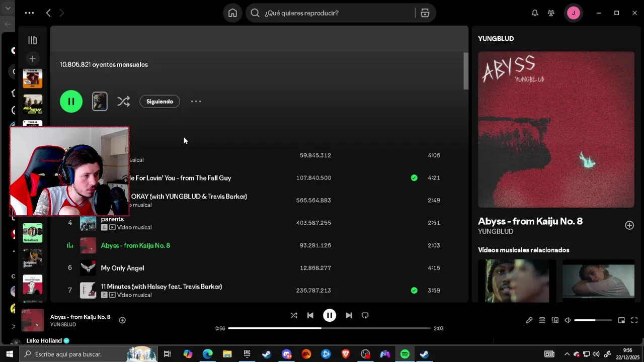Go to Spotify Home
The height and width of the screenshot is (362, 644).
pos(232,13)
